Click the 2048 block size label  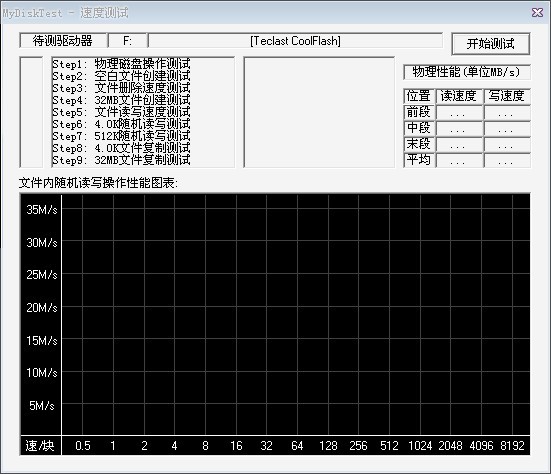click(x=450, y=446)
